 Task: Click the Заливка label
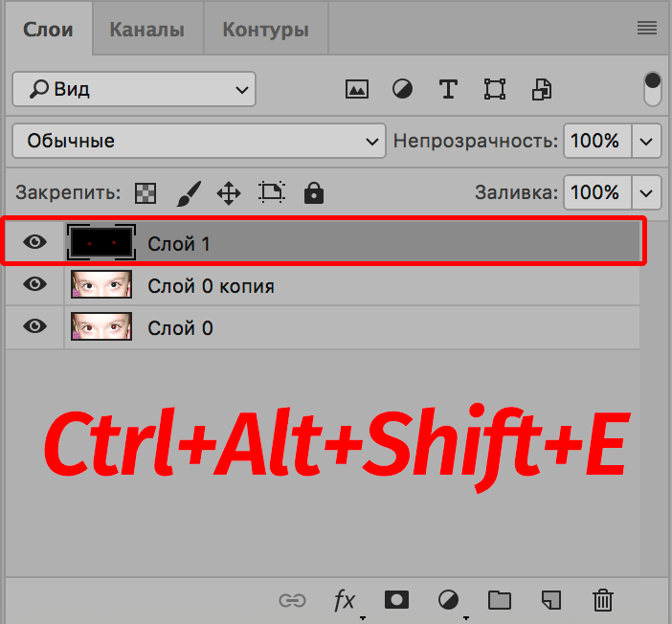(x=516, y=192)
